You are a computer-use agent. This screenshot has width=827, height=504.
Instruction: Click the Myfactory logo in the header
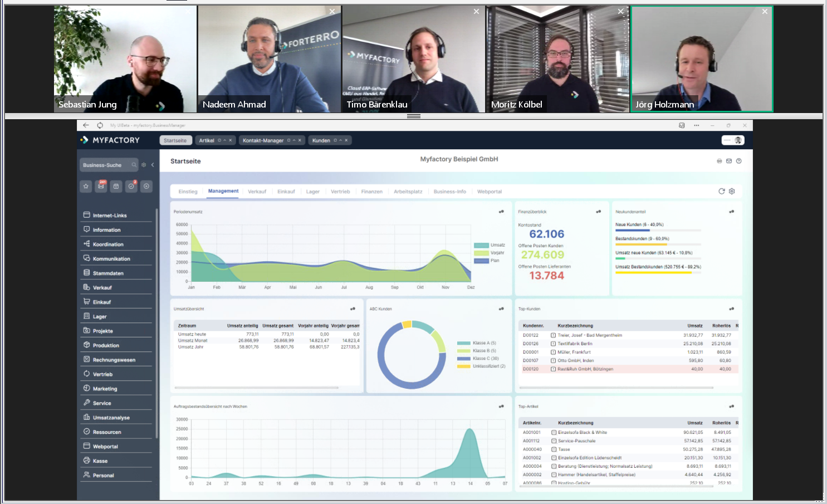[x=110, y=140]
